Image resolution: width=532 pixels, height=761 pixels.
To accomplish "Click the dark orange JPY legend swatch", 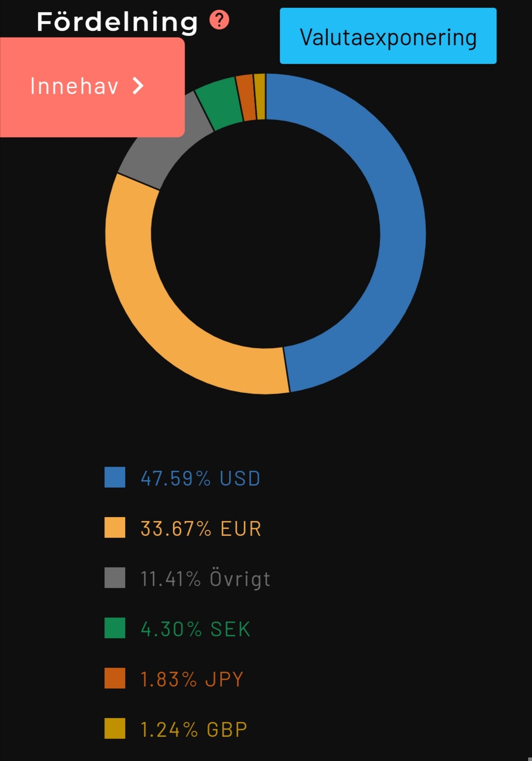I will tap(115, 678).
